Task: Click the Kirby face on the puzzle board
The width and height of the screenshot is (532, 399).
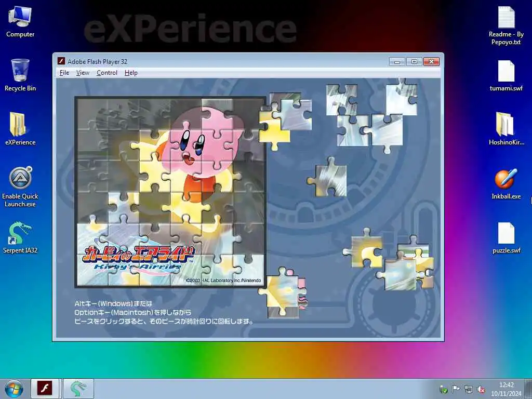Action: pos(192,145)
